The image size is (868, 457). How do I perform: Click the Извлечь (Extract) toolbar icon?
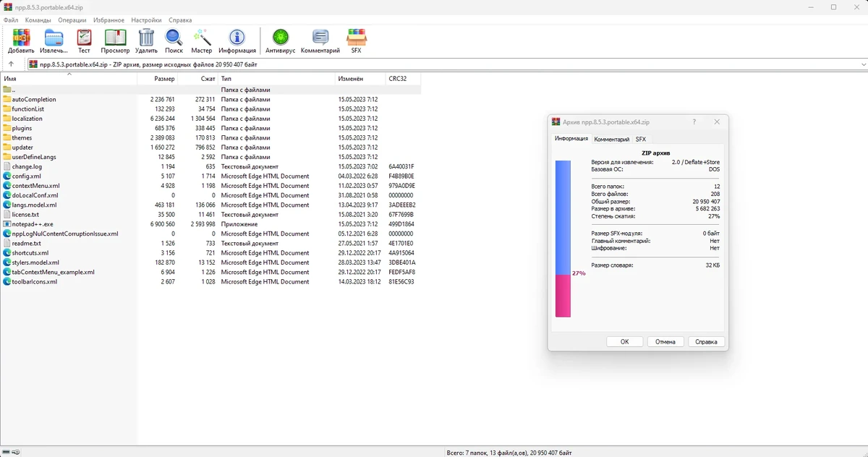click(54, 38)
